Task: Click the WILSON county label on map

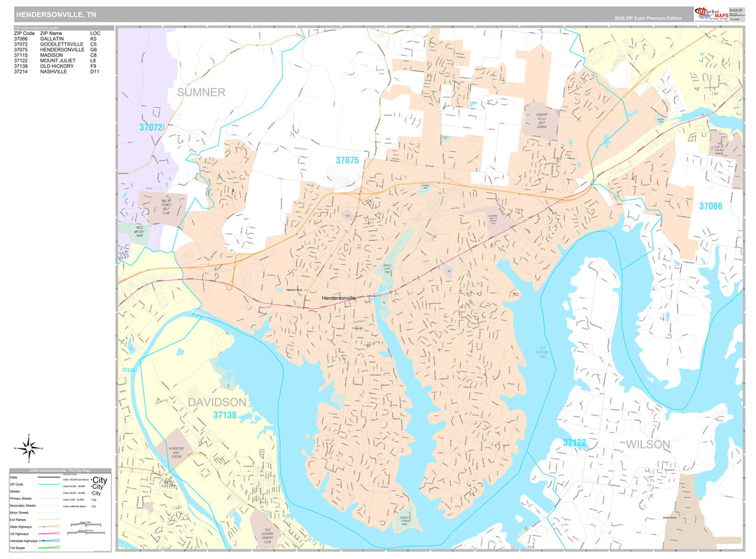Action: (648, 444)
